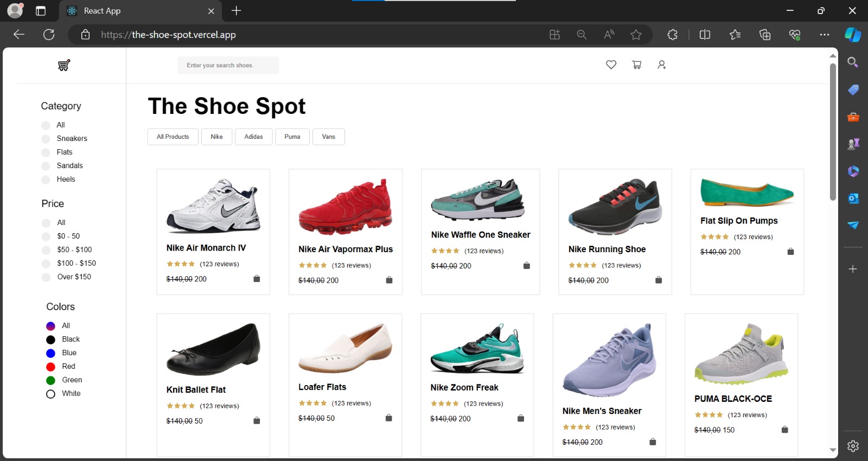
Task: Open Copilot in the browser toolbar
Action: pyautogui.click(x=853, y=35)
